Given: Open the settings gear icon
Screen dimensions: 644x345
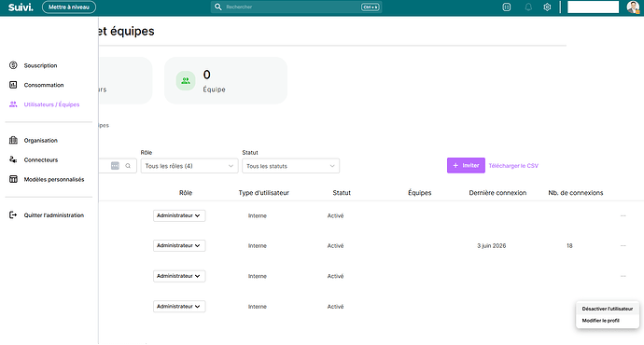Looking at the screenshot, I should [547, 7].
